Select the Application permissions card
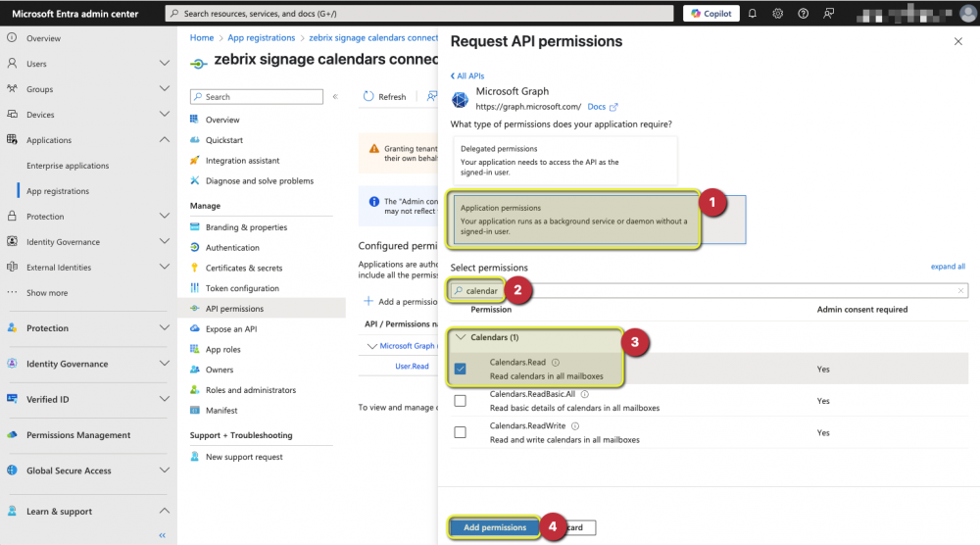980x545 pixels. [573, 220]
